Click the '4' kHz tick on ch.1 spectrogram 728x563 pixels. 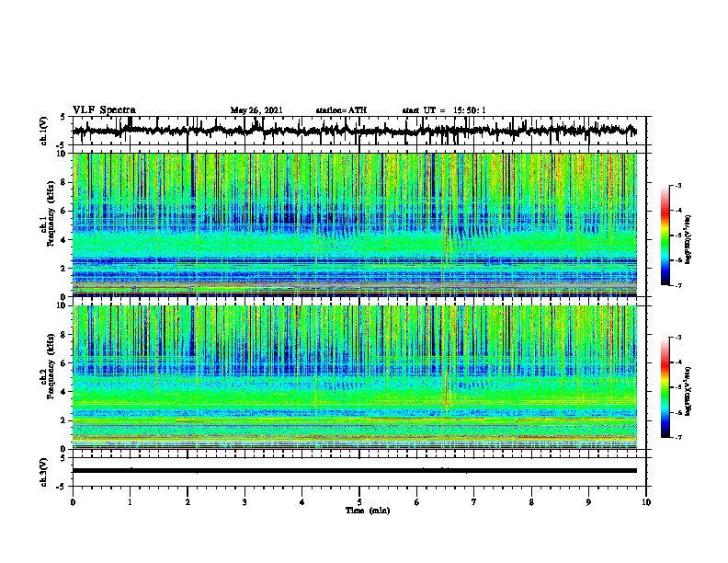tap(65, 240)
